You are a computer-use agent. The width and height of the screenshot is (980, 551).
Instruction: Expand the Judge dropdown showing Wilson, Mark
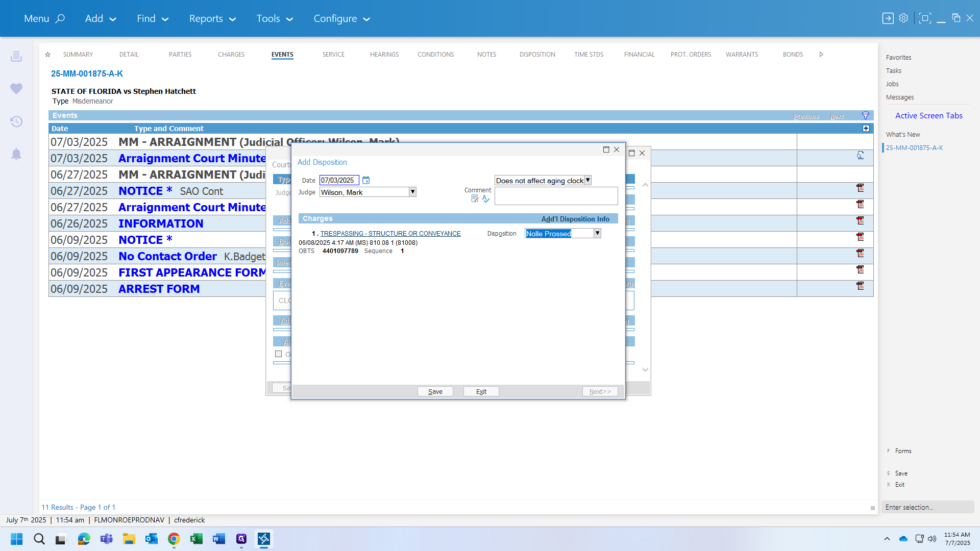[x=413, y=192]
